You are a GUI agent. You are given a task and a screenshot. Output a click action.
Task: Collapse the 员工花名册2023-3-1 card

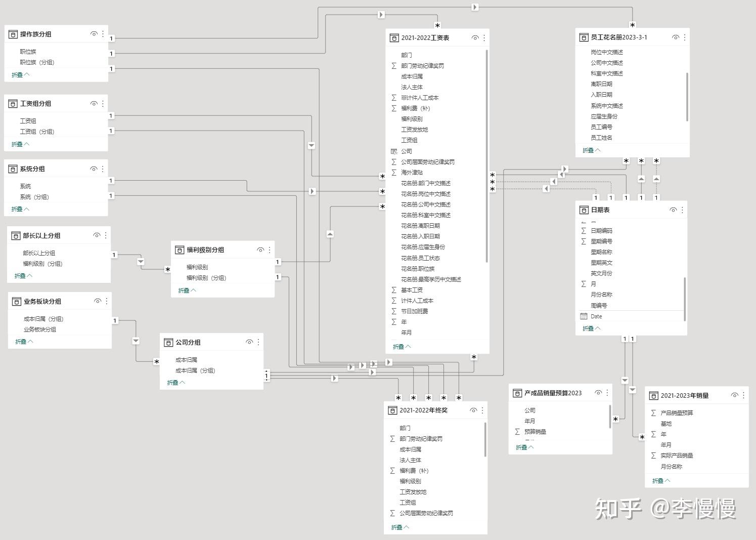592,150
